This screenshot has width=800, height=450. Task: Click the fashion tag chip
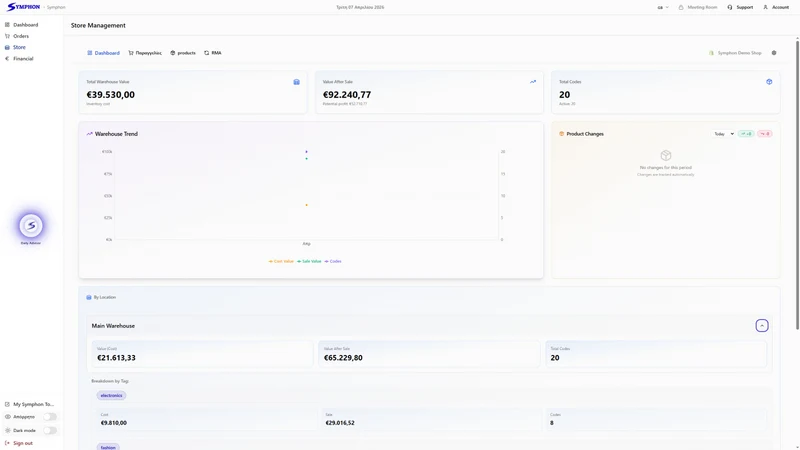[x=108, y=447]
